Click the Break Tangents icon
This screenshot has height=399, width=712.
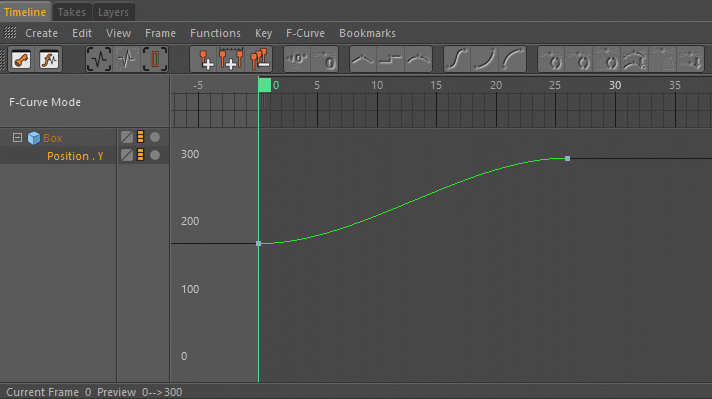coord(635,59)
